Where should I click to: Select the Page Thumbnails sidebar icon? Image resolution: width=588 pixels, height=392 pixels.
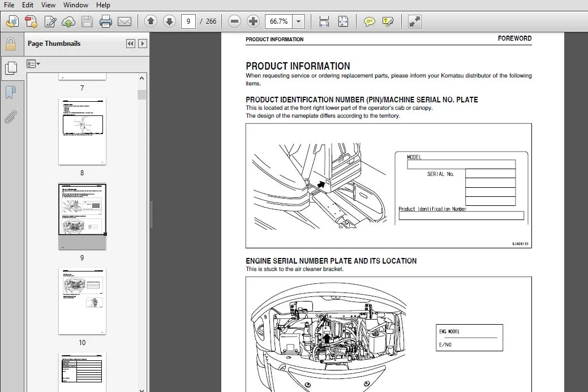[x=11, y=68]
